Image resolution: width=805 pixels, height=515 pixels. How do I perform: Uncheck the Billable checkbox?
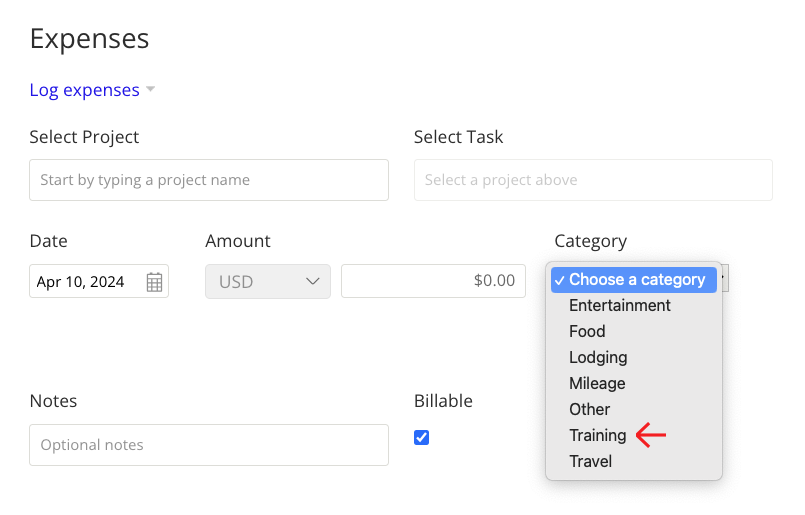421,437
